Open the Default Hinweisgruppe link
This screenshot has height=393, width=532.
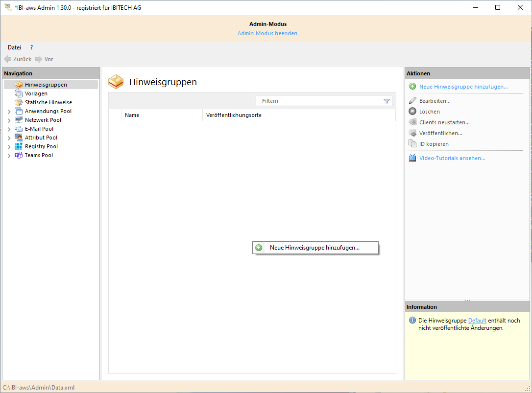(x=477, y=321)
